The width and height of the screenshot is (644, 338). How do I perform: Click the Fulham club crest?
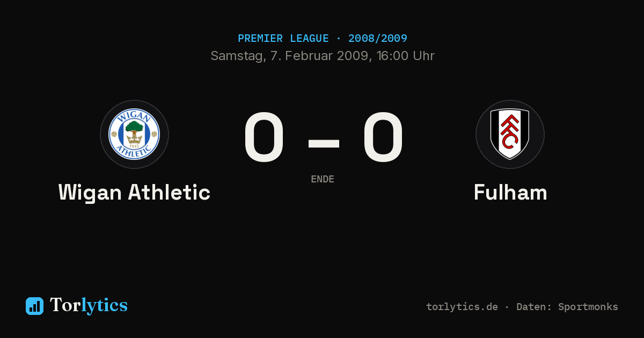[510, 134]
